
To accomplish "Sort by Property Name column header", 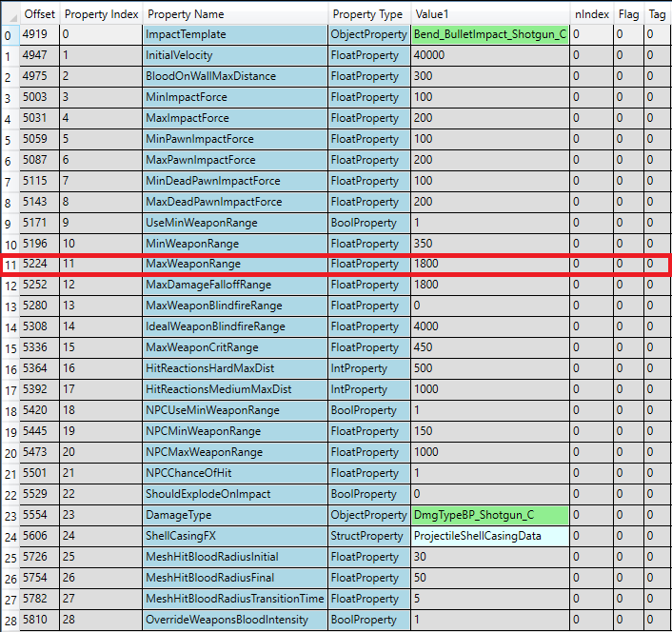I will [x=235, y=14].
